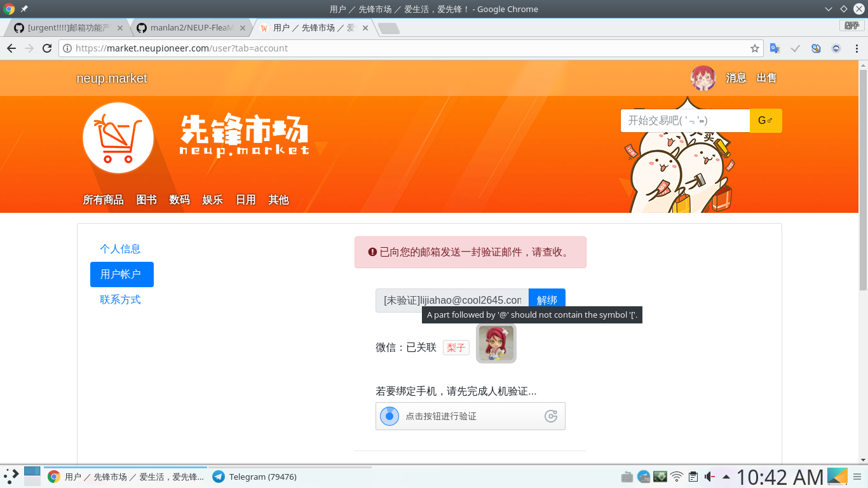Select 用户帐户 in the sidebar
Viewport: 868px width, 488px height.
(122, 274)
